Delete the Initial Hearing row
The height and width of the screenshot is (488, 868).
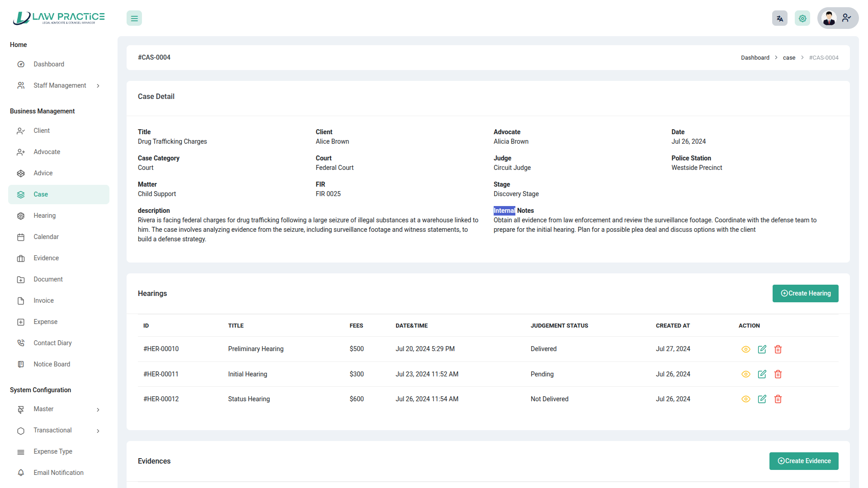click(x=778, y=374)
